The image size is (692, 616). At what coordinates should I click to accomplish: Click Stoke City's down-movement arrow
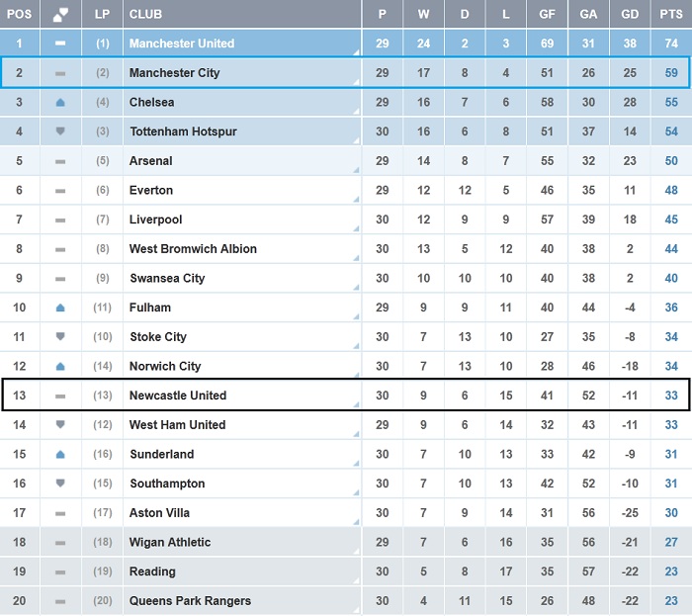point(60,336)
